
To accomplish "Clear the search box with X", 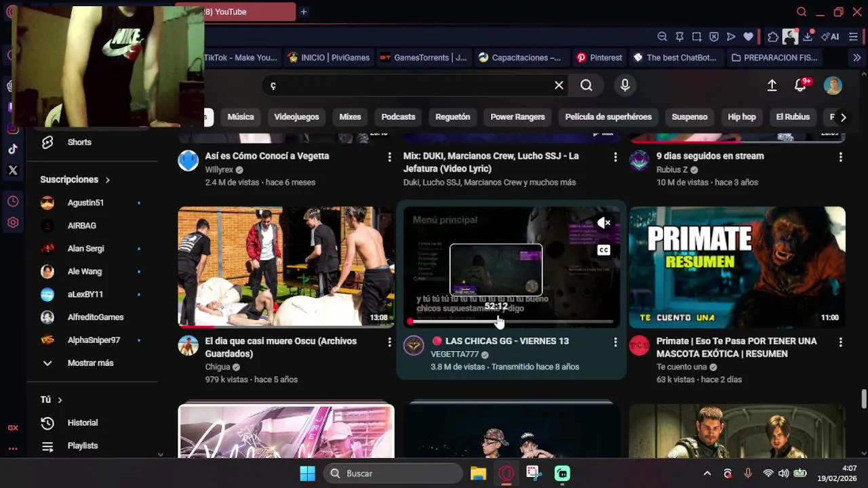I will pyautogui.click(x=559, y=85).
